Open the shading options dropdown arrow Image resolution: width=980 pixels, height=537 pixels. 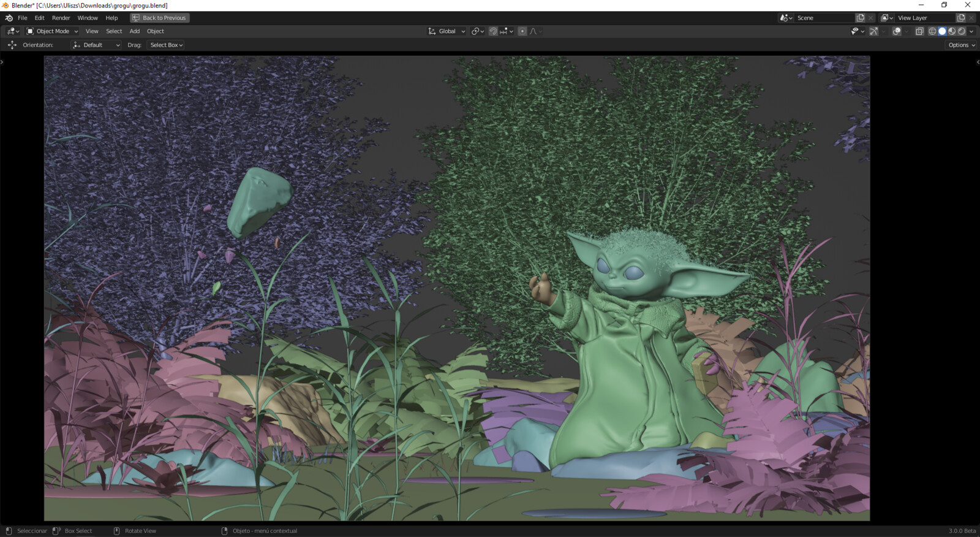tap(971, 31)
